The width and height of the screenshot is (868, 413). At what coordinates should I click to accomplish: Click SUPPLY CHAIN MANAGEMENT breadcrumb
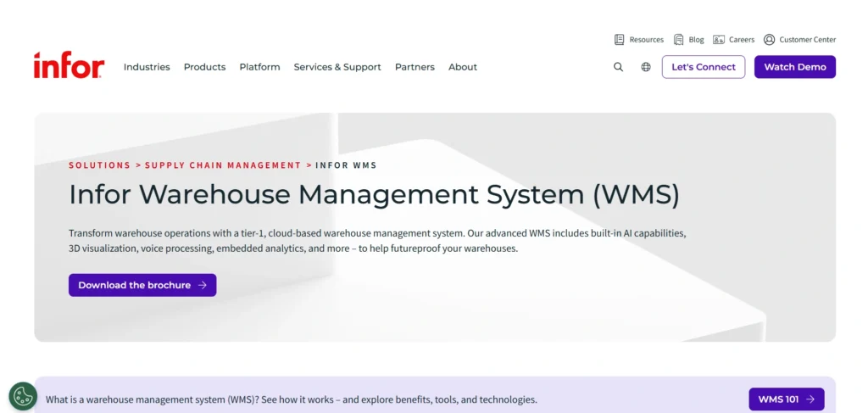point(223,165)
